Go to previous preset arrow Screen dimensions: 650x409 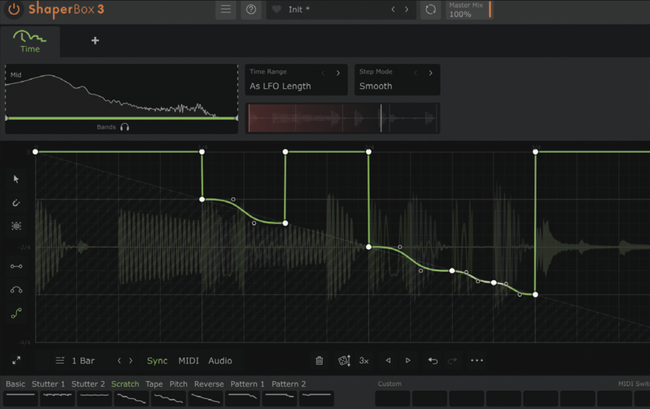[393, 9]
